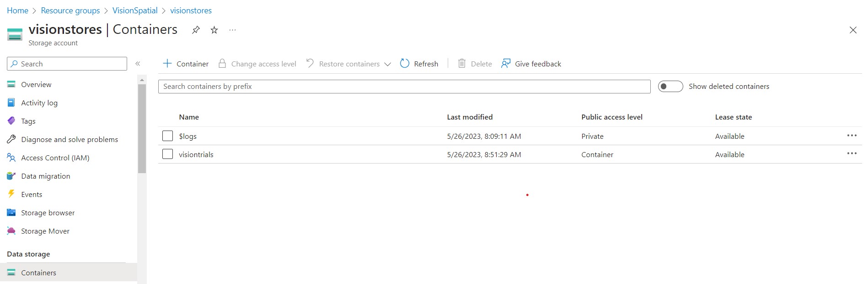Image resolution: width=868 pixels, height=284 pixels.
Task: Click the sidebar Search box
Action: pyautogui.click(x=67, y=64)
